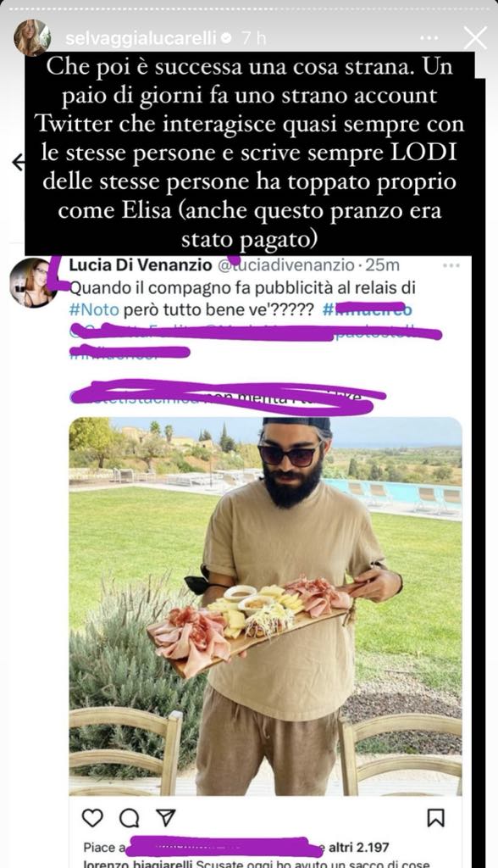Image resolution: width=498 pixels, height=868 pixels.
Task: Save the post with the bookmark icon
Action: pyautogui.click(x=436, y=818)
